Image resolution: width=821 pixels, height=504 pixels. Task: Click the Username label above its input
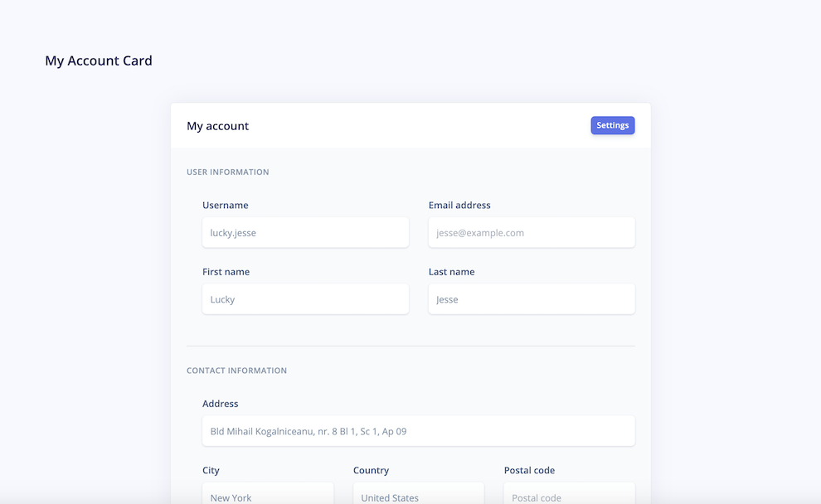pos(226,205)
